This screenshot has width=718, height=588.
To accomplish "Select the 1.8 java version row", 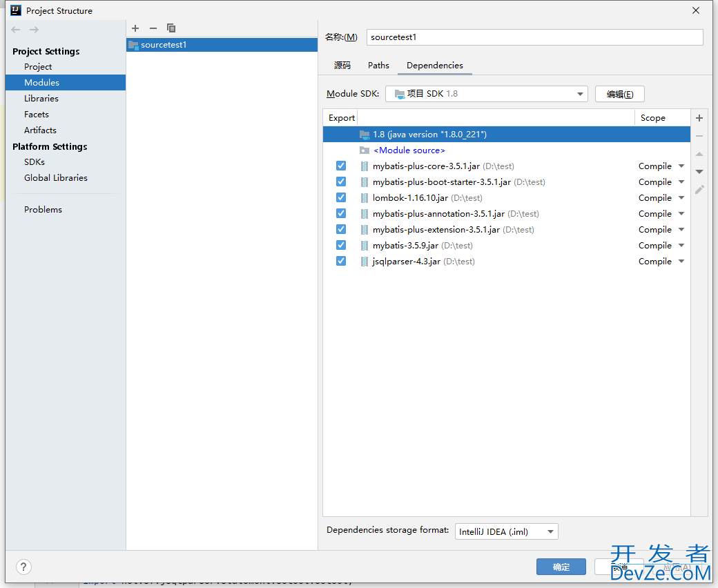I will 507,135.
